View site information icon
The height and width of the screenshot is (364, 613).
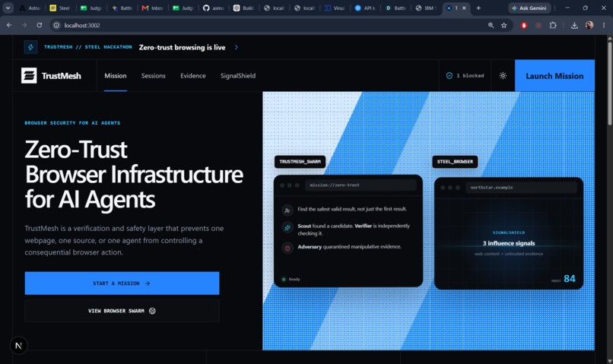(56, 25)
